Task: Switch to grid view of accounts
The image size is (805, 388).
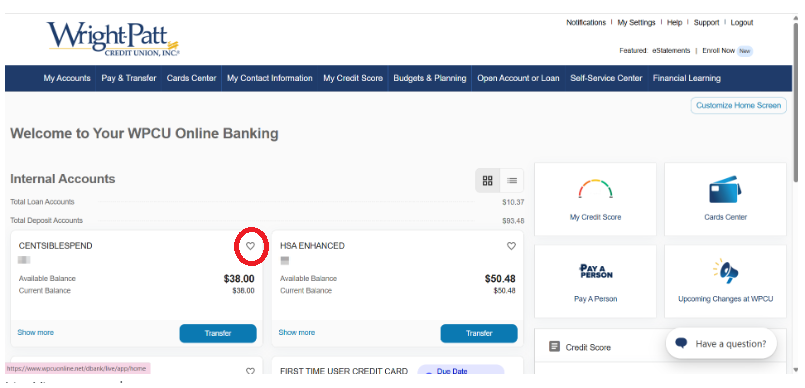Action: [488, 180]
